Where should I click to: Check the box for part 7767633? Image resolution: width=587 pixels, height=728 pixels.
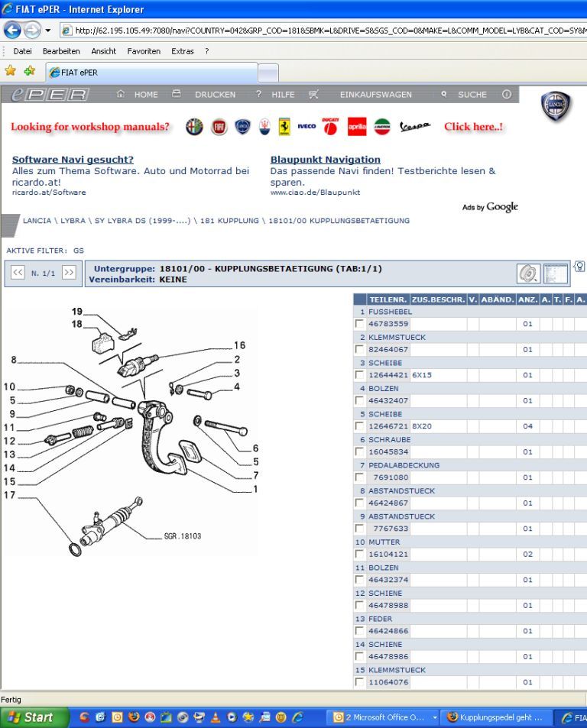click(x=359, y=528)
